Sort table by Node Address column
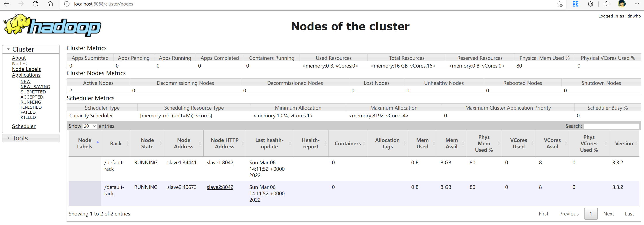Screen dimensions: 644x225 (x=184, y=144)
